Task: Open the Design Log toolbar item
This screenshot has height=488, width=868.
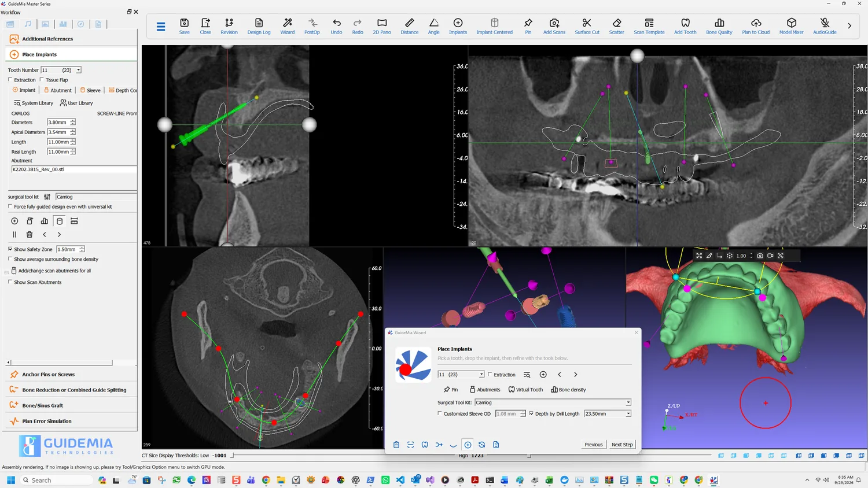Action: [259, 26]
